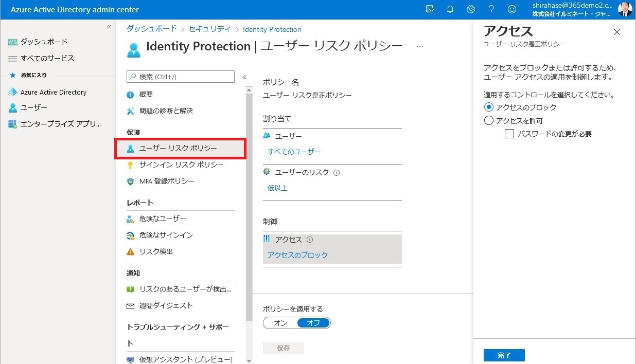Image resolution: width=636 pixels, height=364 pixels.
Task: Click the お気に入り star icon
Action: (x=13, y=75)
